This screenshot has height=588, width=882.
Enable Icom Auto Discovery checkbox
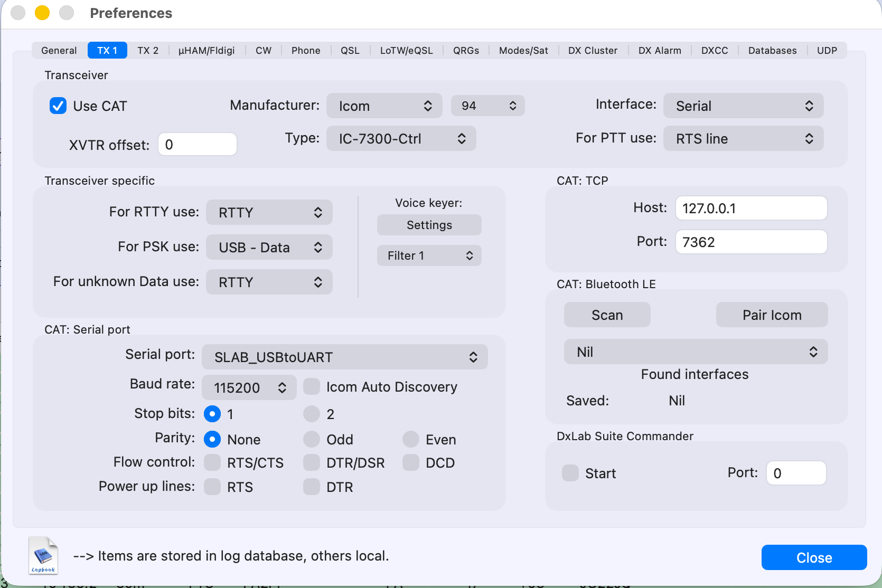click(x=312, y=387)
